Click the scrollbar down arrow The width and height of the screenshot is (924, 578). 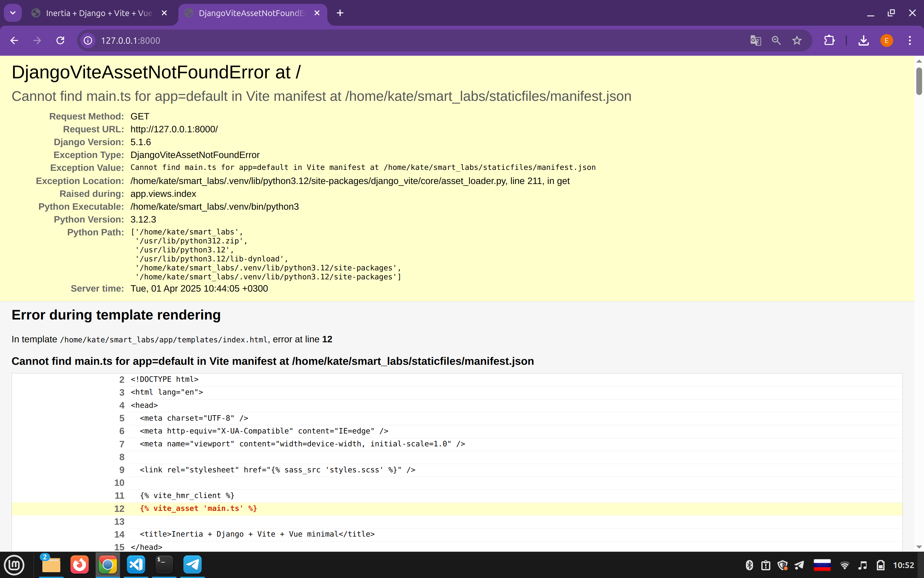[x=919, y=547]
